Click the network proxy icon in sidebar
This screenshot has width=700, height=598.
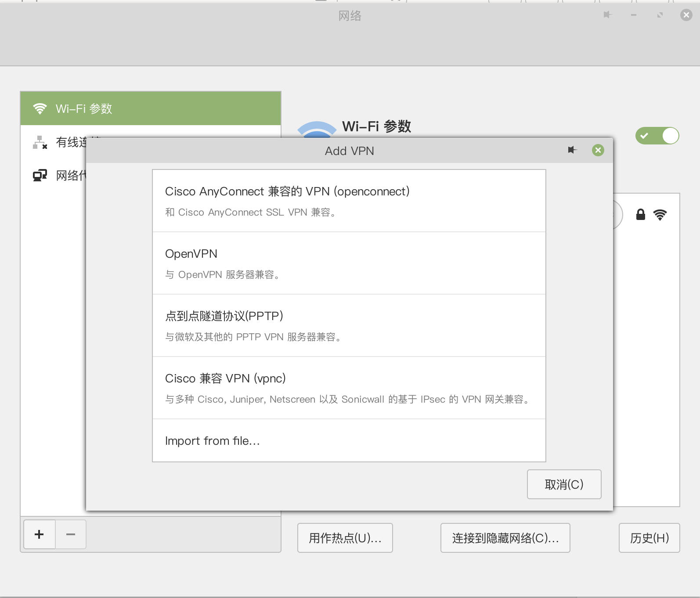click(x=40, y=176)
